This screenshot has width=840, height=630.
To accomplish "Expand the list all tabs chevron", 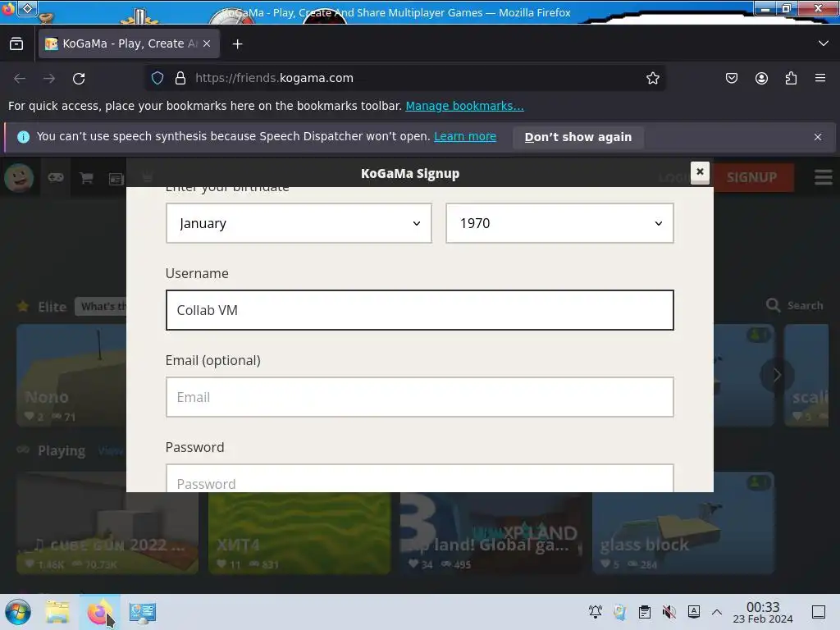I will pos(824,43).
